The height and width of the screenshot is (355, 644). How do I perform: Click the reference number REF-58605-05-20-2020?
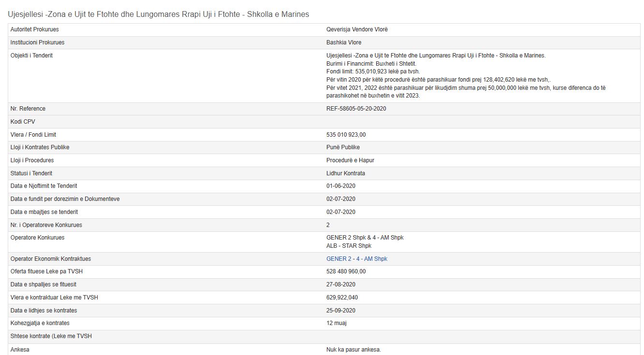[356, 109]
